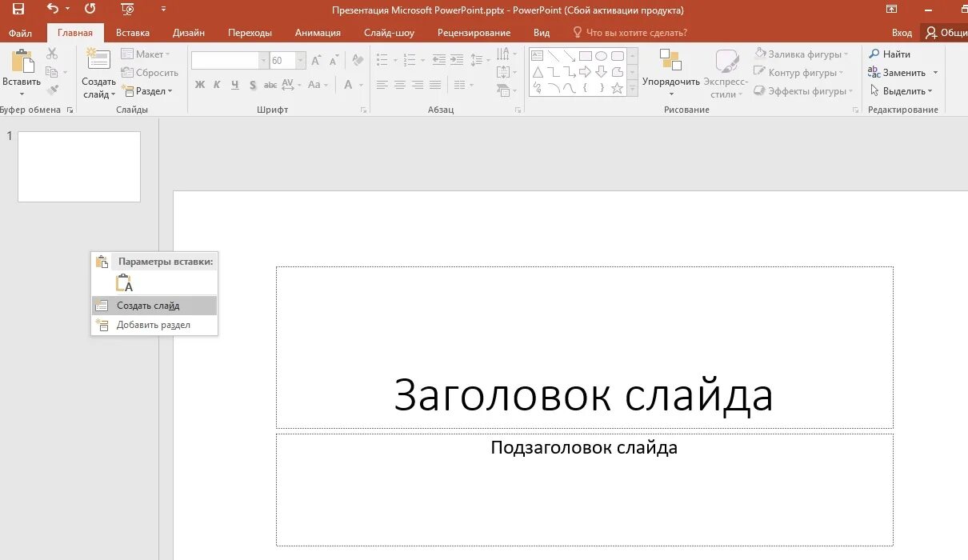Apply italic formatting using the К icon
The height and width of the screenshot is (560, 968).
(x=216, y=84)
